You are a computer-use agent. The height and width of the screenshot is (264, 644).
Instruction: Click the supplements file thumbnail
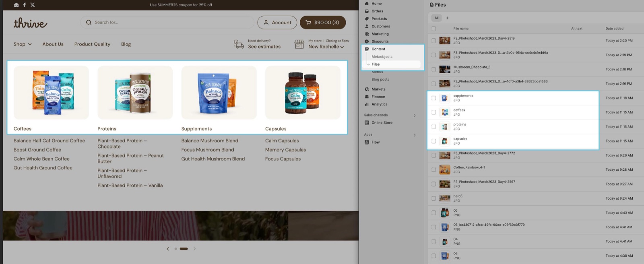[x=445, y=98]
